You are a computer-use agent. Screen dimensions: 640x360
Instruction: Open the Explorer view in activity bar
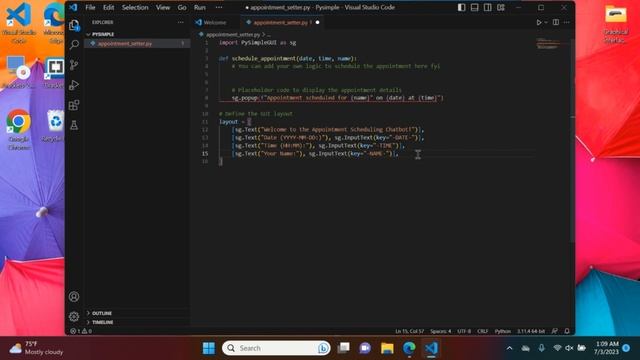point(74,25)
